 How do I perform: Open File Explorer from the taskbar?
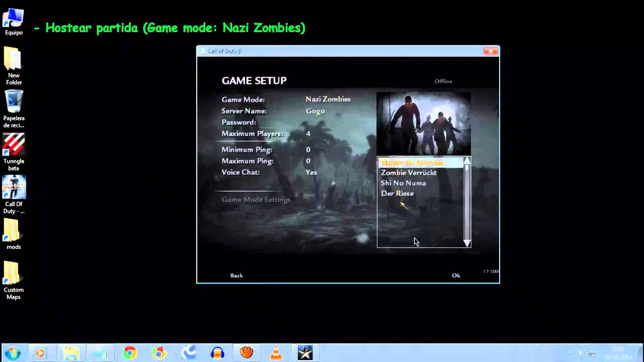tap(71, 353)
